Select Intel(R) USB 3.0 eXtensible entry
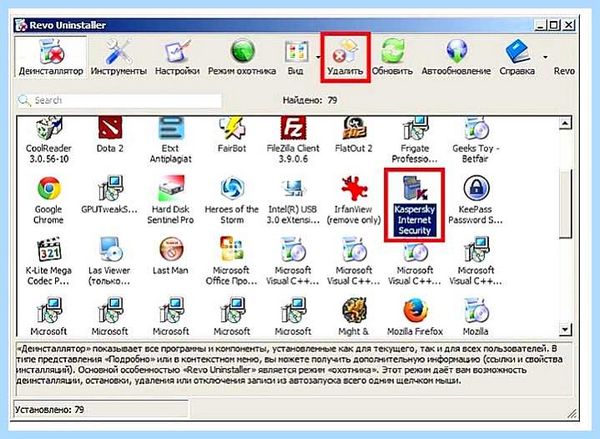The image size is (600, 439). pyautogui.click(x=293, y=201)
